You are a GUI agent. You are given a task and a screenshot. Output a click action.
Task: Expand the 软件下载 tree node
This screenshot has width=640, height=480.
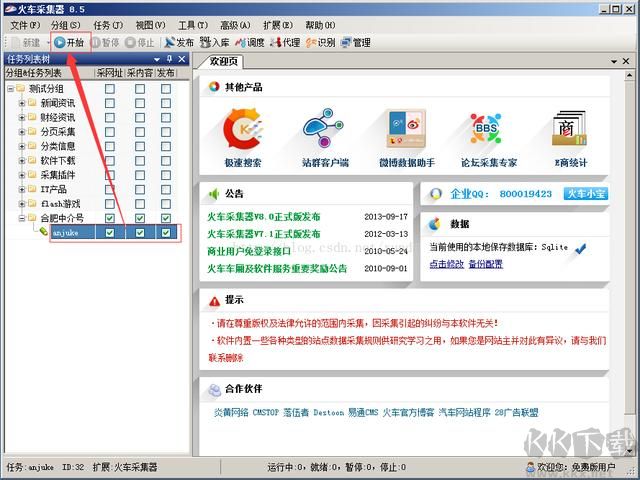point(22,161)
